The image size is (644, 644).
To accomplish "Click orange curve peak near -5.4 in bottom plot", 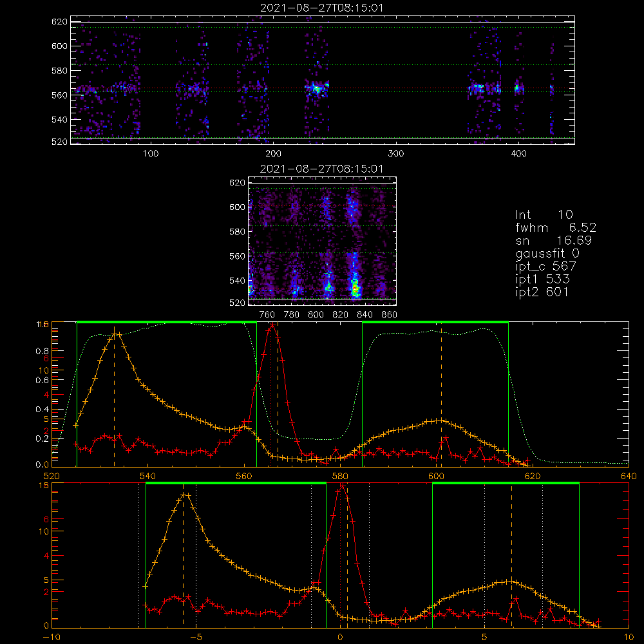I will (x=184, y=495).
